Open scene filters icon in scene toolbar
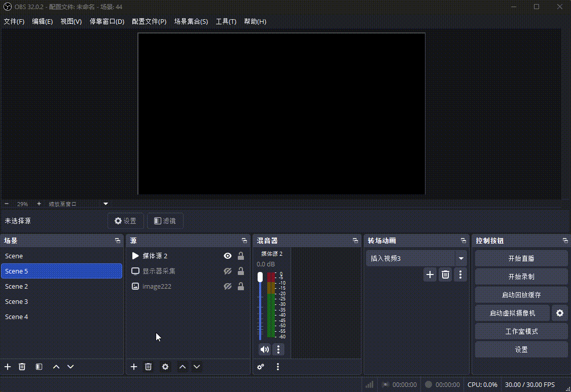571x392 pixels. [39, 367]
